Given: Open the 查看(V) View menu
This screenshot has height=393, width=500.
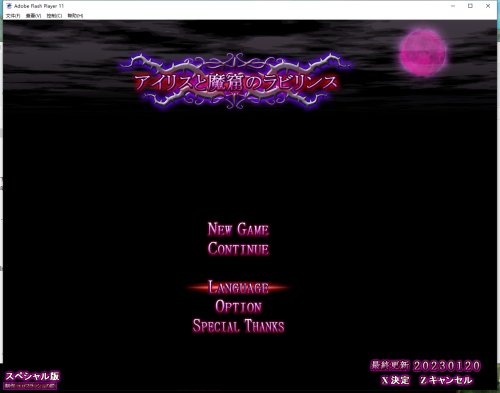Looking at the screenshot, I should (x=33, y=16).
